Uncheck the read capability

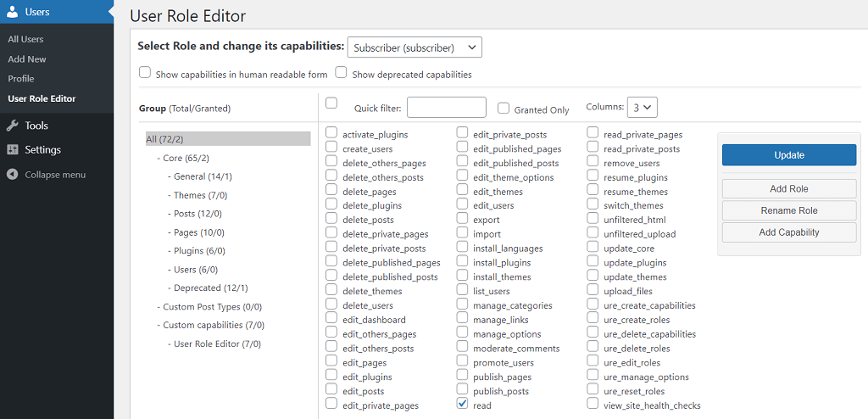462,404
